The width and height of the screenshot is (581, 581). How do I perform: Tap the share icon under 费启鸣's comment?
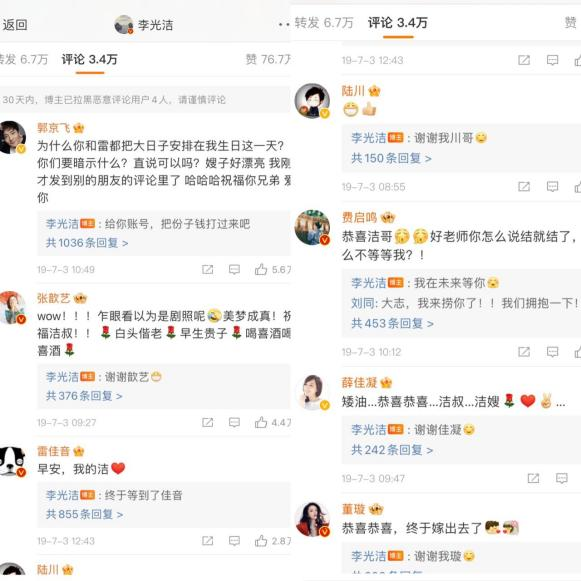(524, 352)
